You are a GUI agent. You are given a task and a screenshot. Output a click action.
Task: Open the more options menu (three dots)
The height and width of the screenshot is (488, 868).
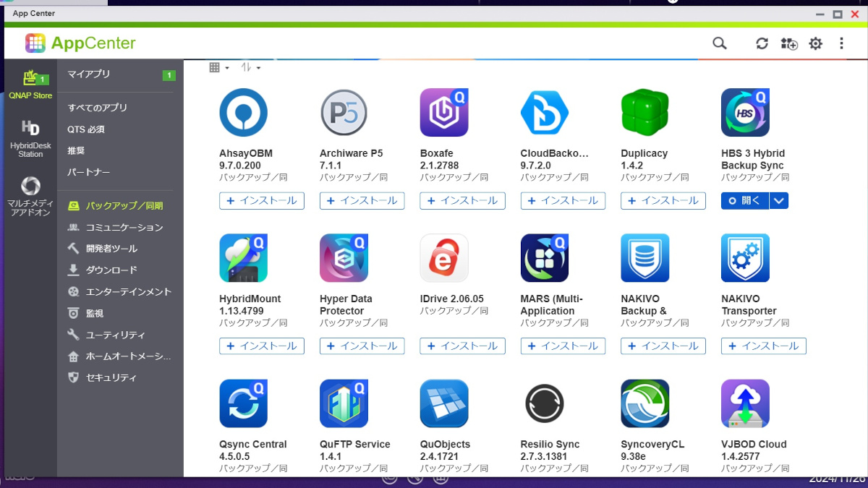click(841, 43)
